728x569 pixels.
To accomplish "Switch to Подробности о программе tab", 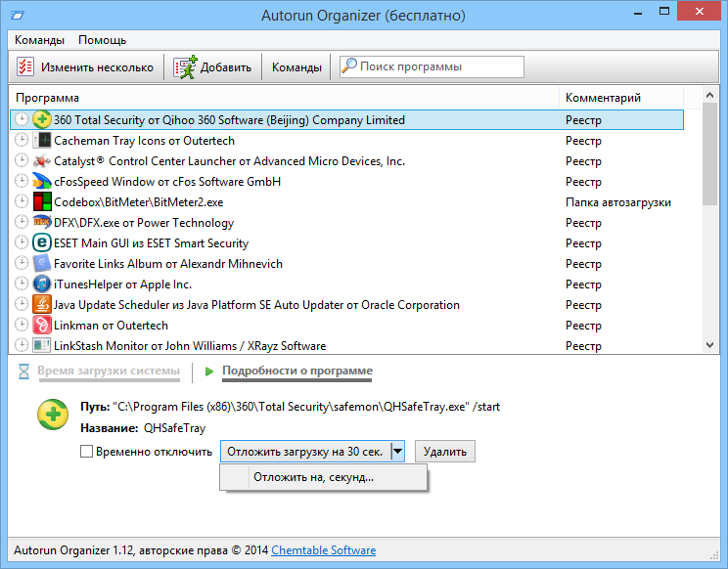I will point(297,371).
